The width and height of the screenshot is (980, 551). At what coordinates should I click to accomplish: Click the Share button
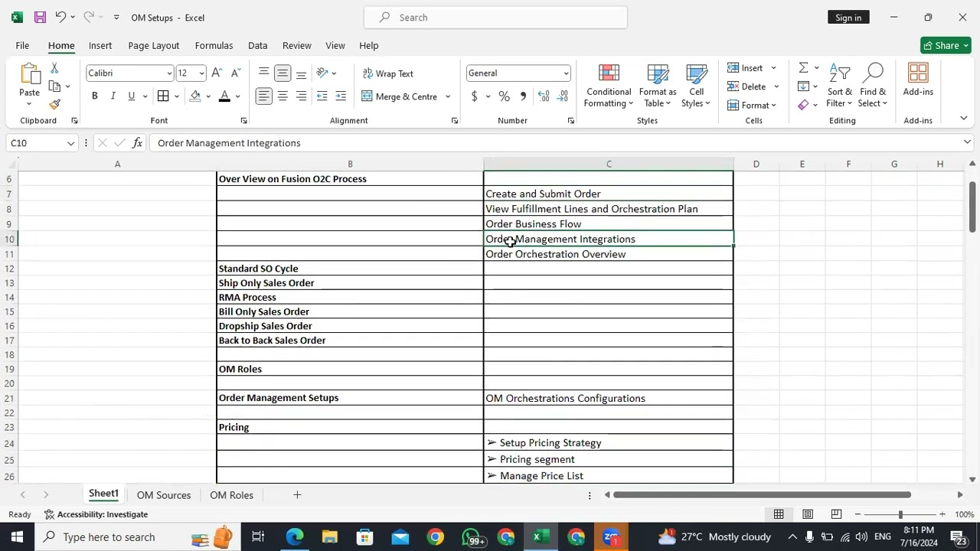(x=946, y=45)
